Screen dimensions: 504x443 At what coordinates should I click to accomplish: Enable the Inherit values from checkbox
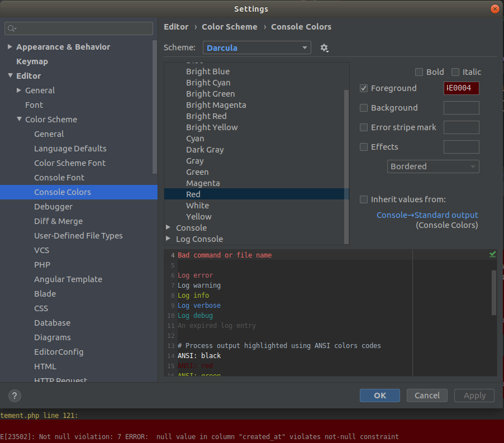(x=364, y=199)
